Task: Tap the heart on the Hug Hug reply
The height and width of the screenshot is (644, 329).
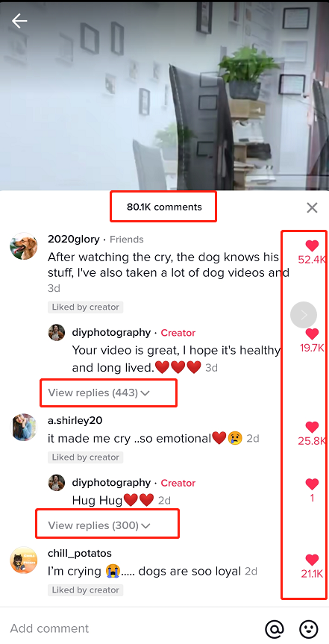Action: coord(312,484)
